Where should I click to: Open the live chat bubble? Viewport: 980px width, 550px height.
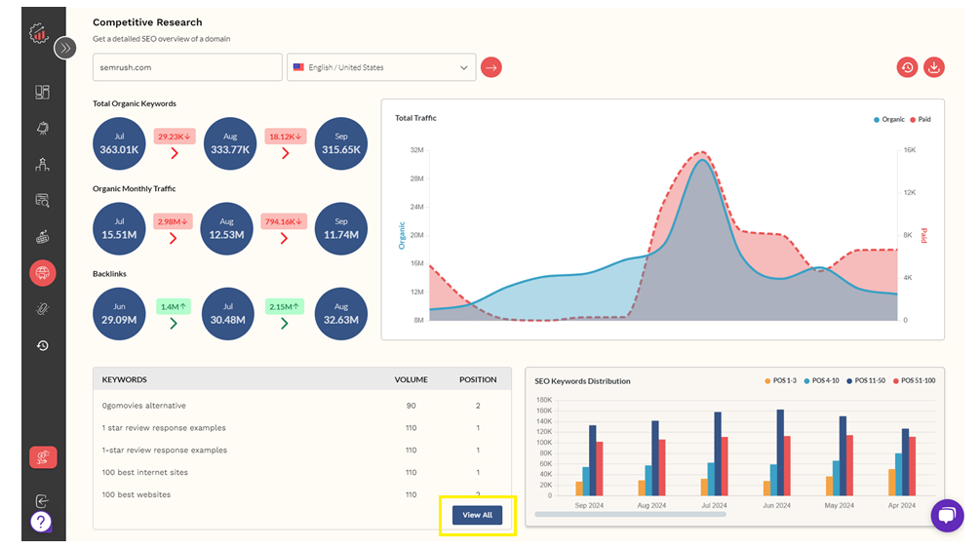click(x=947, y=516)
